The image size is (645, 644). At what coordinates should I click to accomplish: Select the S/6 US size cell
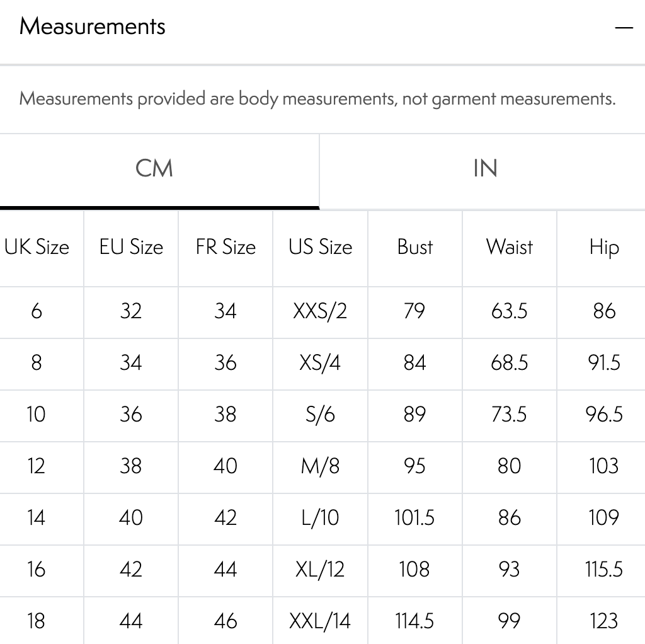pyautogui.click(x=320, y=415)
